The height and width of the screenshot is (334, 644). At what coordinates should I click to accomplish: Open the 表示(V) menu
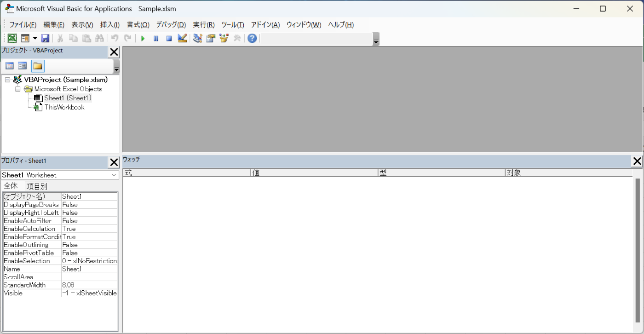point(82,25)
